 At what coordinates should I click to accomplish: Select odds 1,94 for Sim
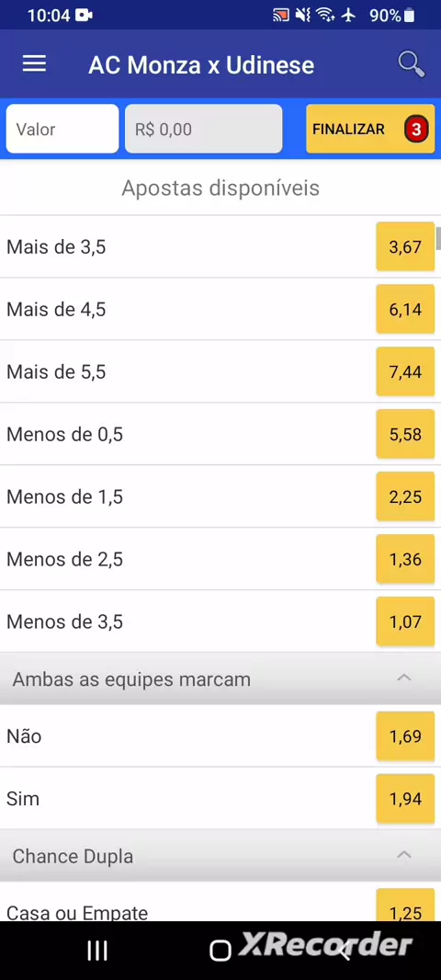pyautogui.click(x=405, y=799)
